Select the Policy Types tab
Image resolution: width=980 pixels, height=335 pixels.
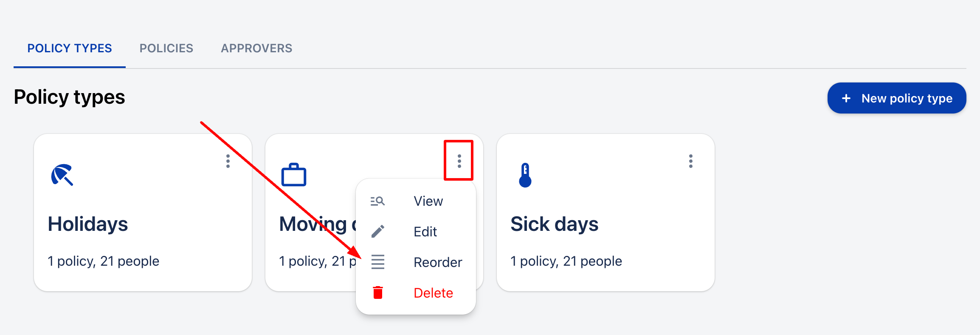(x=70, y=48)
